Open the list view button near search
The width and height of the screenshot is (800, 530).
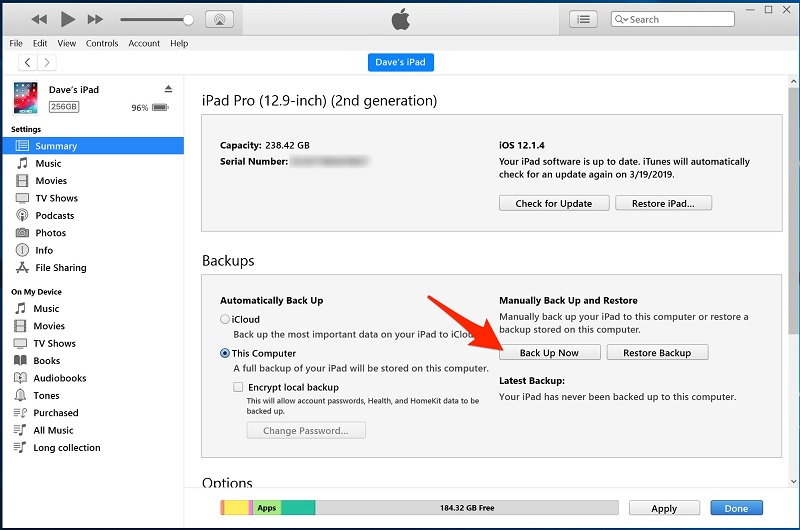click(583, 19)
